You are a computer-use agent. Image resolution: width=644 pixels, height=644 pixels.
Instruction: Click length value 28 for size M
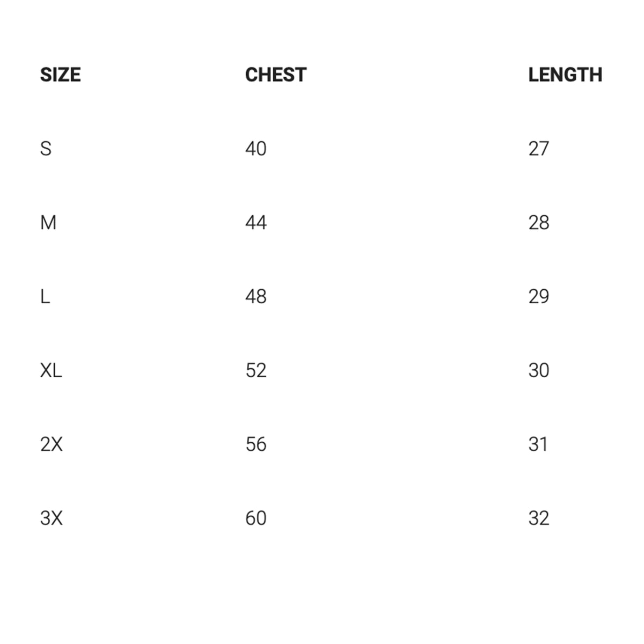click(538, 223)
